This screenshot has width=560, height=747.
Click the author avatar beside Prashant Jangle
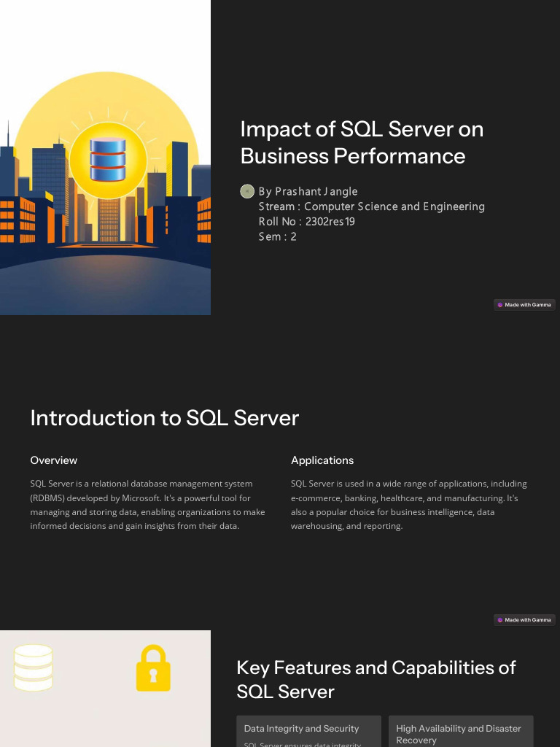click(x=247, y=191)
